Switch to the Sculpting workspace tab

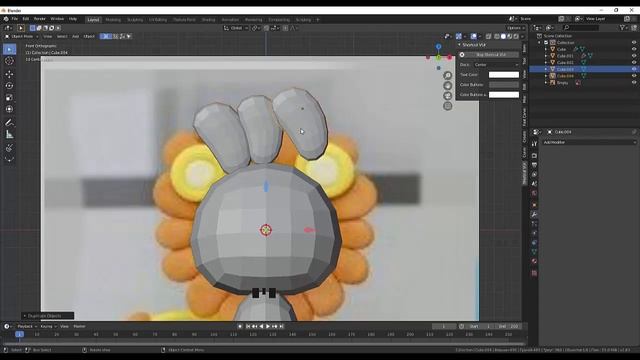(135, 20)
